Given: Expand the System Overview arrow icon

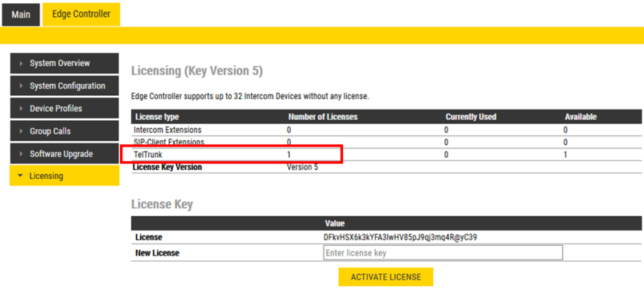Looking at the screenshot, I should (21, 64).
